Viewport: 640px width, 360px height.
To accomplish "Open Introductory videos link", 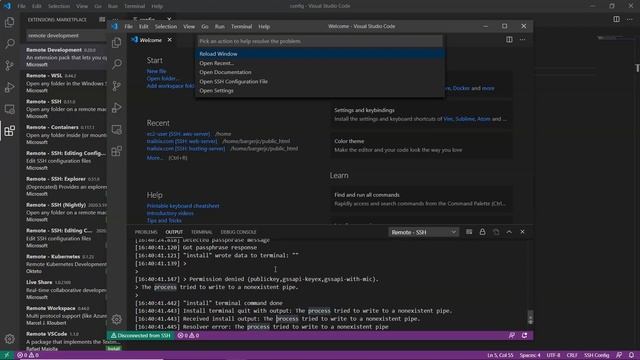I will tap(170, 213).
